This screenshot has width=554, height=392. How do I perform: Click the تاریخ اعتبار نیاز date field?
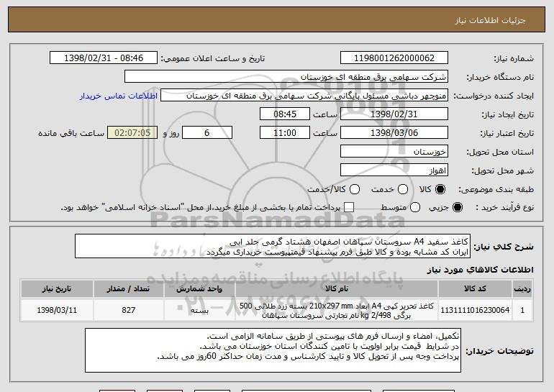tap(394, 133)
